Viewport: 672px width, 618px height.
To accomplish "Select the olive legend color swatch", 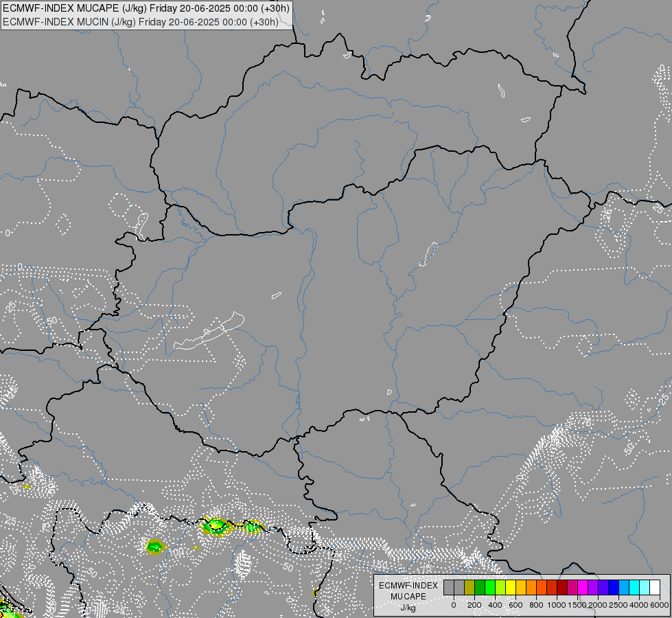I will click(470, 587).
